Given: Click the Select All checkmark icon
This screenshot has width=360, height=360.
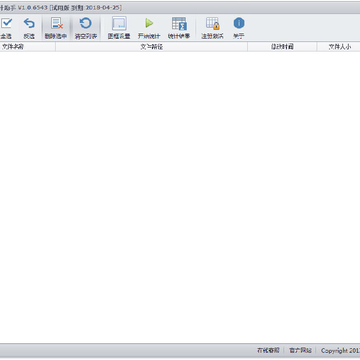Looking at the screenshot, I should pyautogui.click(x=6, y=23).
